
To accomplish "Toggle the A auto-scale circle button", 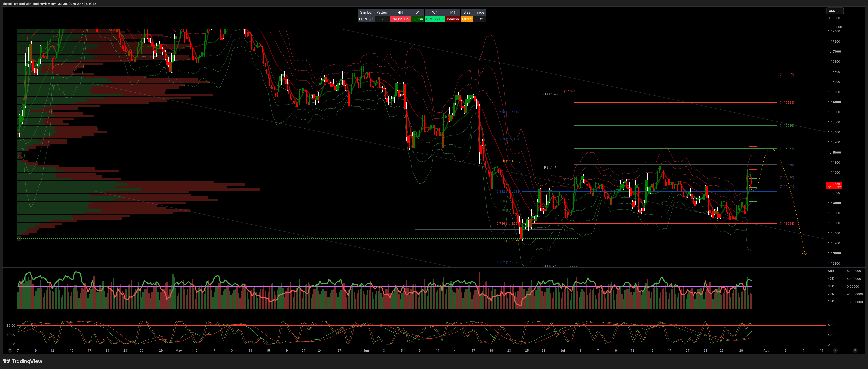I will tap(835, 350).
